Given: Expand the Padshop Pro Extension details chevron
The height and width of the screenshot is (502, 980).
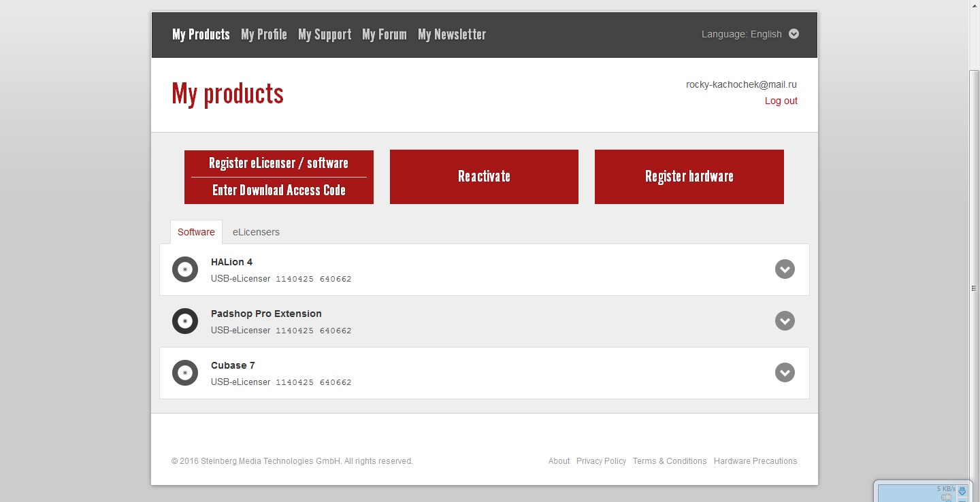Looking at the screenshot, I should pyautogui.click(x=785, y=321).
